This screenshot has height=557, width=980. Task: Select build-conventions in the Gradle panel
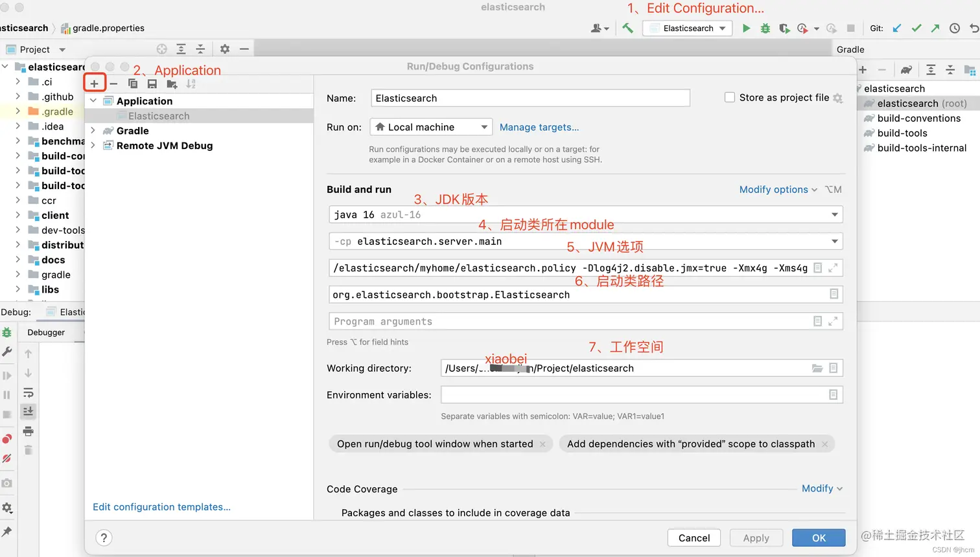click(x=918, y=118)
